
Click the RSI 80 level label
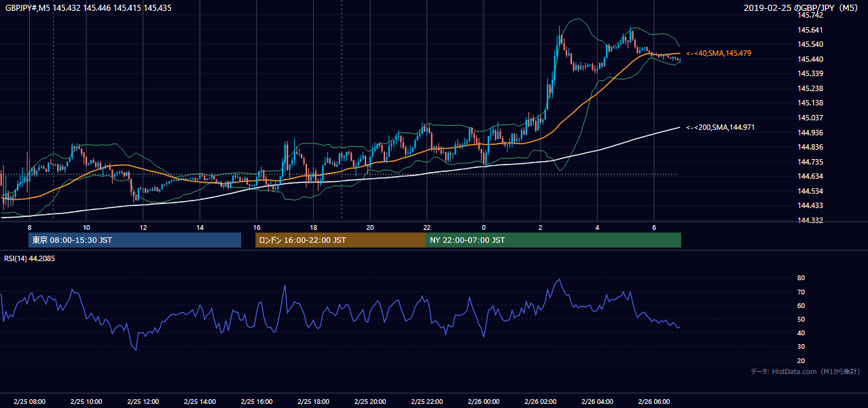(801, 278)
